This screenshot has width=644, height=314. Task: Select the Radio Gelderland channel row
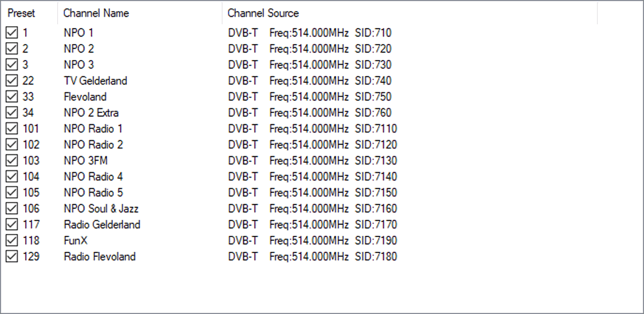click(102, 225)
